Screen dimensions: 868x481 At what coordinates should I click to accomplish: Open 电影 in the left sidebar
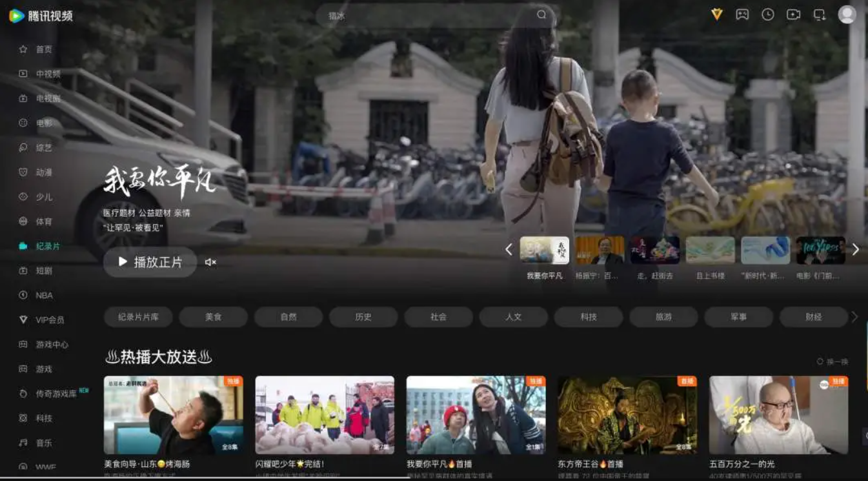[x=44, y=123]
